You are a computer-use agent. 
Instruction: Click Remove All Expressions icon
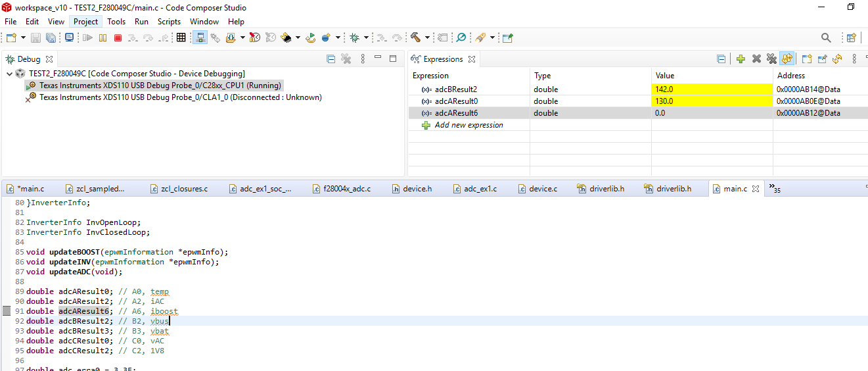click(x=771, y=59)
